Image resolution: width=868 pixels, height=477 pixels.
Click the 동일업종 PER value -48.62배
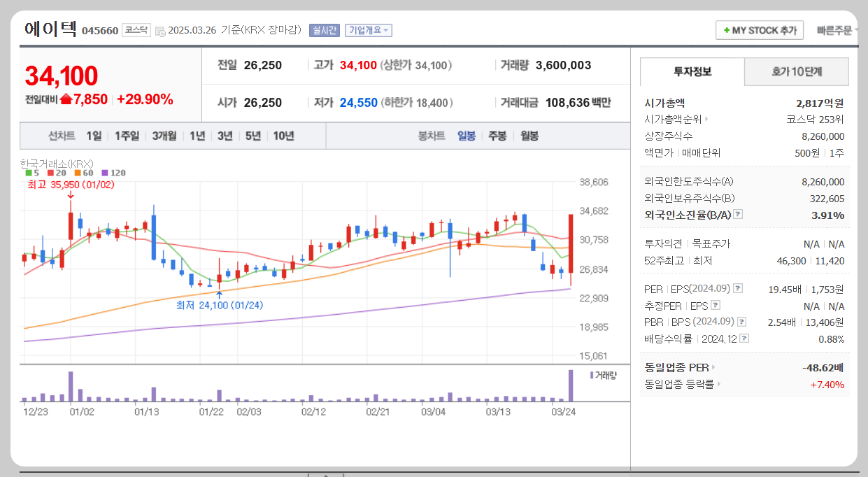[823, 367]
